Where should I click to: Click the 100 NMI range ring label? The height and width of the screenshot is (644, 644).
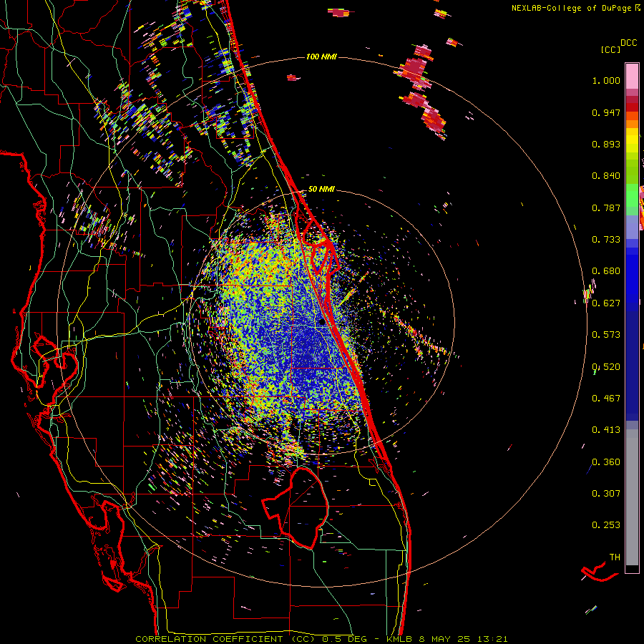pyautogui.click(x=321, y=57)
